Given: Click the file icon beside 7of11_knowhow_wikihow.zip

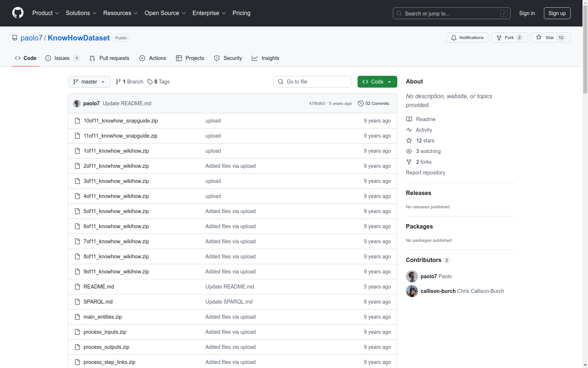Looking at the screenshot, I should point(77,241).
